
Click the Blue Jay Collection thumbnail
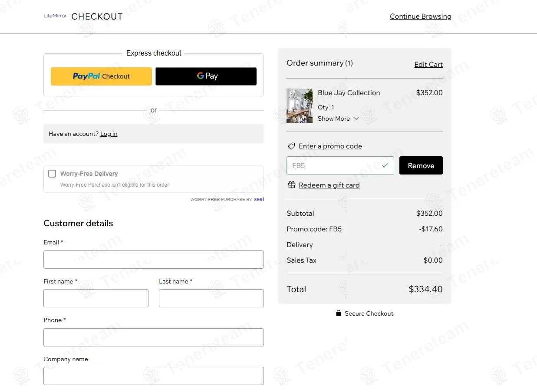pyautogui.click(x=300, y=105)
